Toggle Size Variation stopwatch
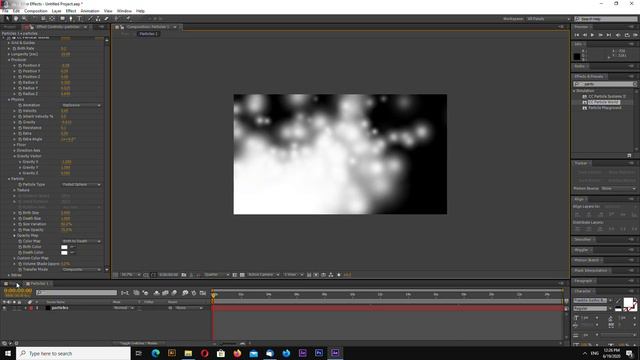 (x=20, y=224)
